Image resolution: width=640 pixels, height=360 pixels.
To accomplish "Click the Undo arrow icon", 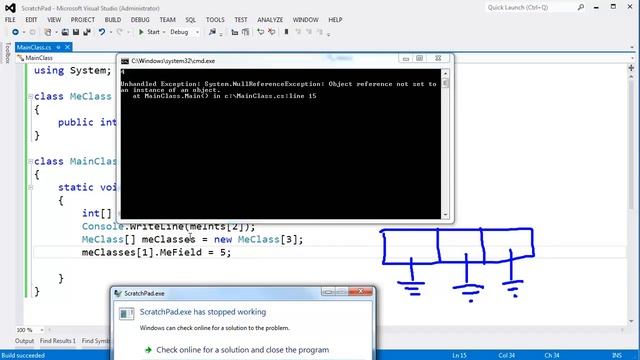I will click(102, 32).
